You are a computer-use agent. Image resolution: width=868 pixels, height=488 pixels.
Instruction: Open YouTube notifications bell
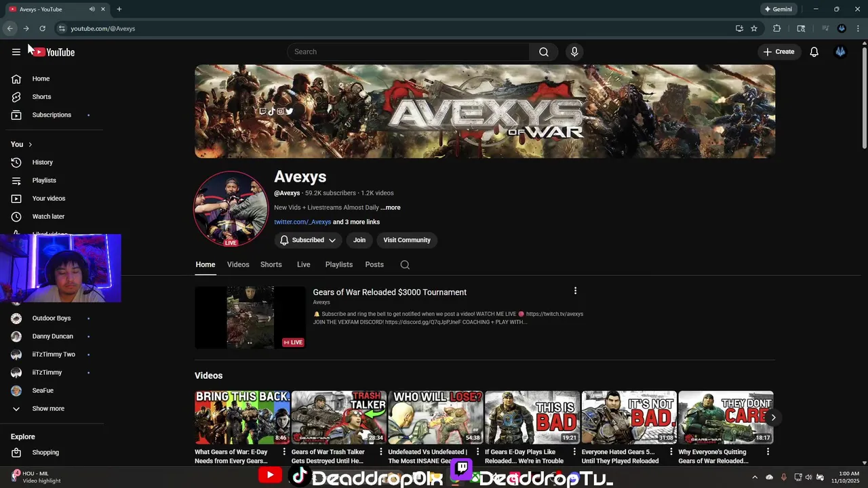814,52
